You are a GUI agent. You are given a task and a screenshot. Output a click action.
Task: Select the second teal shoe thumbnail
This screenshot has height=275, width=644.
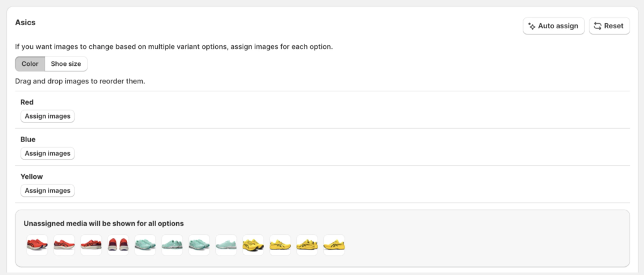(x=172, y=245)
